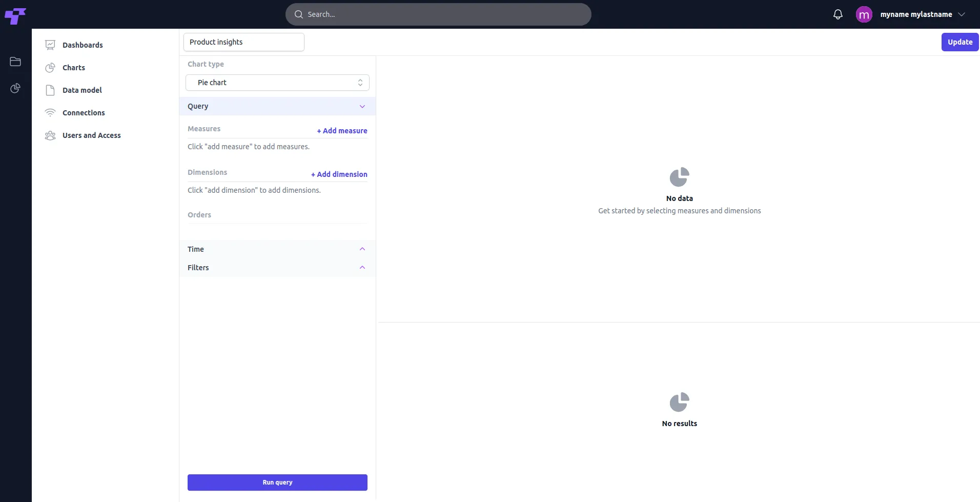Open the Dashboards menu item
Image resolution: width=980 pixels, height=502 pixels.
[x=83, y=45]
